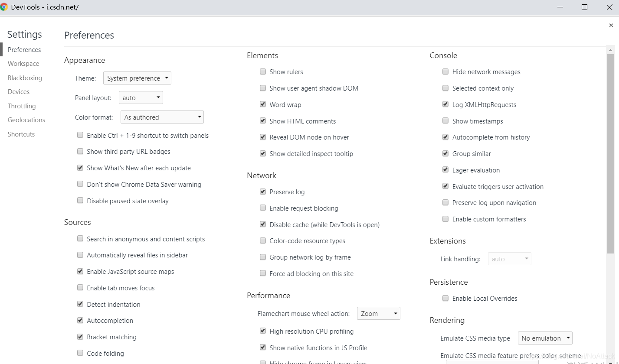Toggle Reveal DOM node on hover
This screenshot has height=364, width=619.
(263, 137)
